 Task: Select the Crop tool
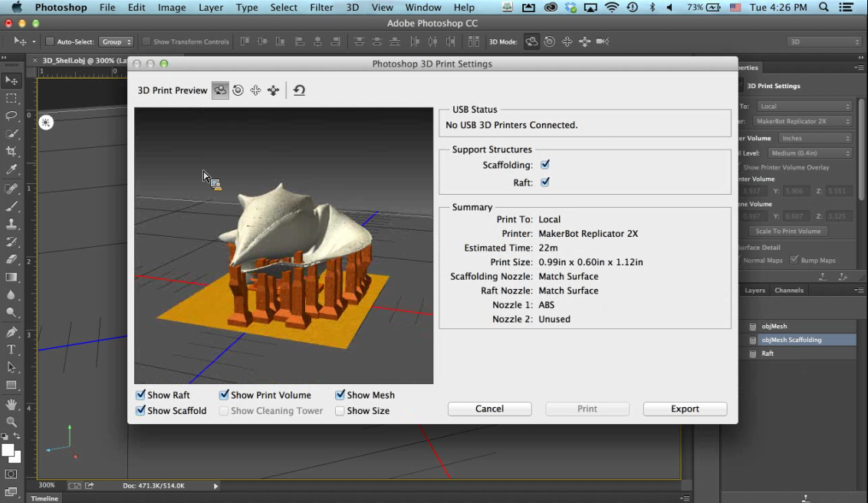12,152
